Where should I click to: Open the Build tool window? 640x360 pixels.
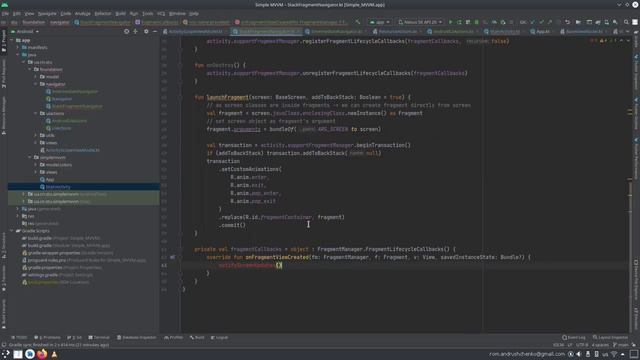pos(197,338)
